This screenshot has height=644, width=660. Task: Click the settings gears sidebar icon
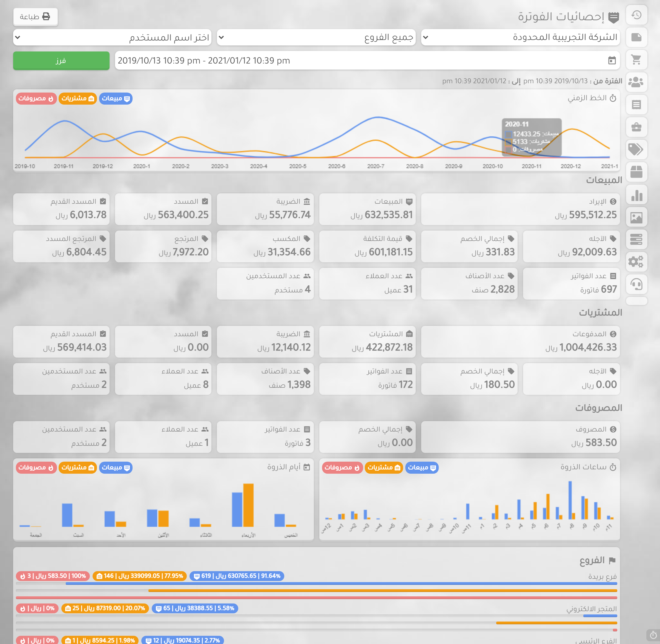[x=636, y=262]
